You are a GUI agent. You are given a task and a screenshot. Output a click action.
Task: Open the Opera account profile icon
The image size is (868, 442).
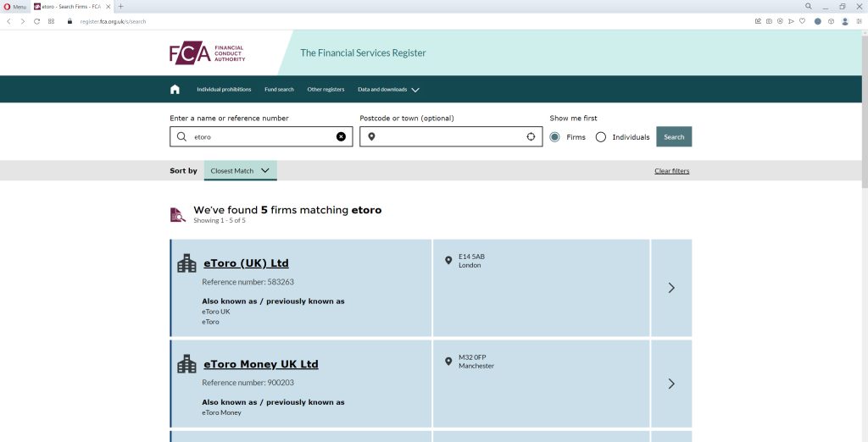(x=845, y=21)
